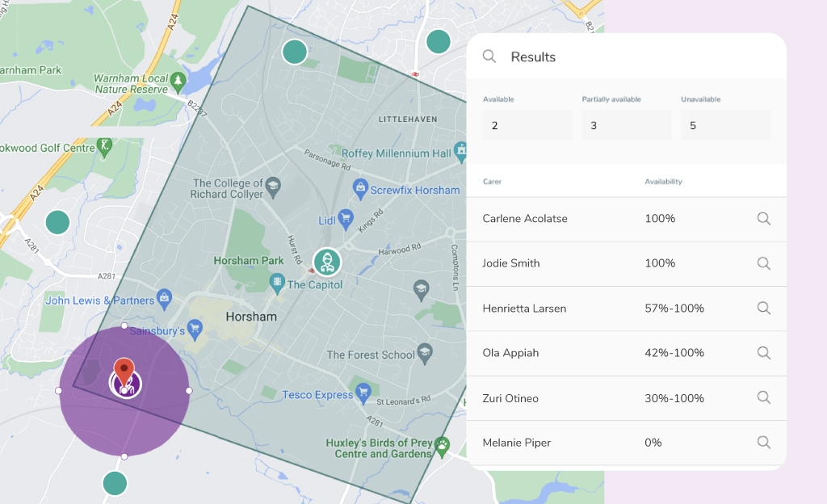View details icon for Henrietta Larsen
The width and height of the screenshot is (827, 504).
(763, 308)
